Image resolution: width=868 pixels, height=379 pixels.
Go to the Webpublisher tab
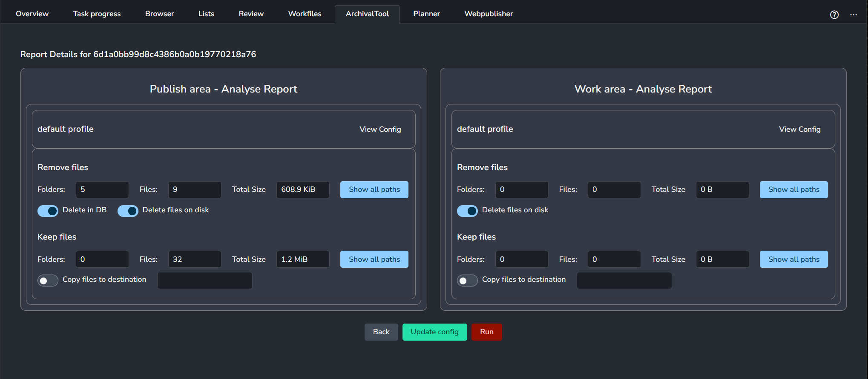click(489, 14)
